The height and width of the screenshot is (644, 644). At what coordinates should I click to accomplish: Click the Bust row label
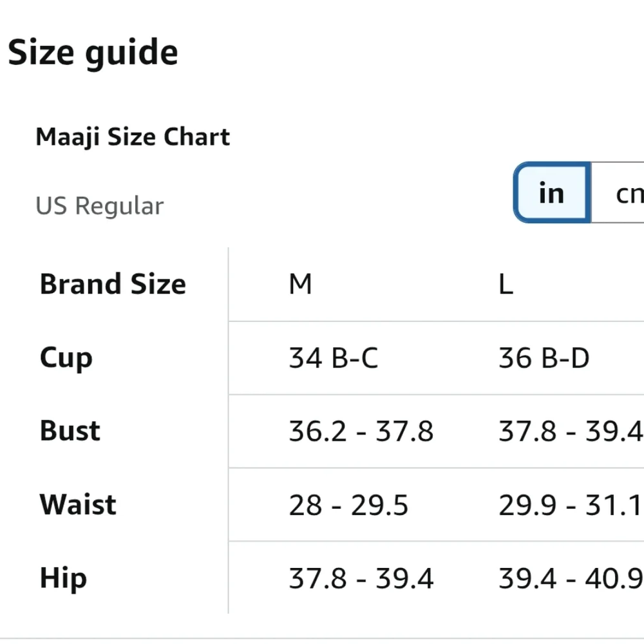click(69, 431)
